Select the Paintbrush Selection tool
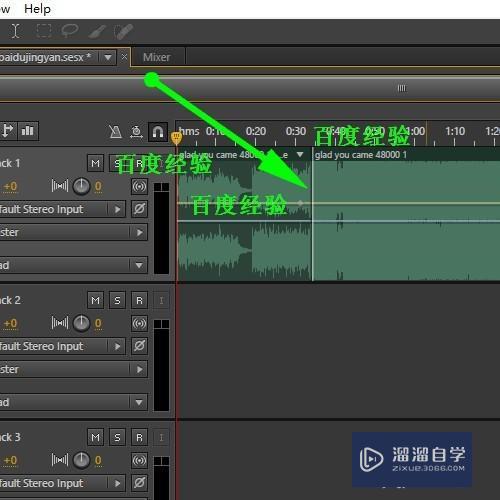 pos(97,32)
